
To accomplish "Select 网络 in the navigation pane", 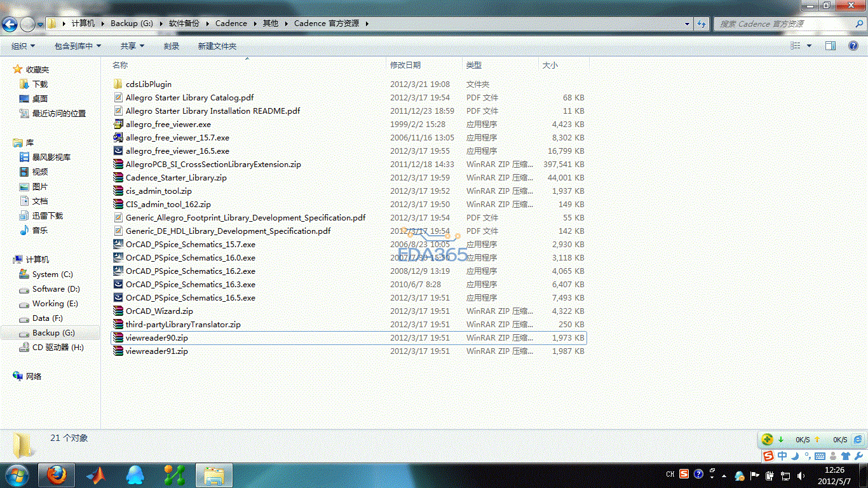I will click(x=34, y=376).
